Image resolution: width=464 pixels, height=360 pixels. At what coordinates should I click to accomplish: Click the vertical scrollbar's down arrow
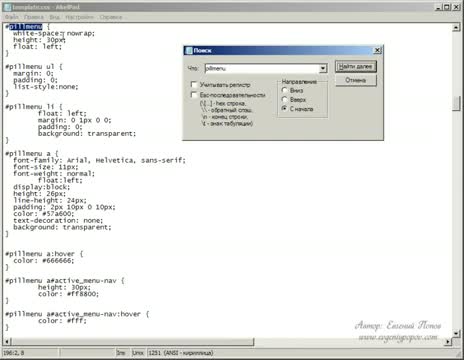click(x=456, y=333)
